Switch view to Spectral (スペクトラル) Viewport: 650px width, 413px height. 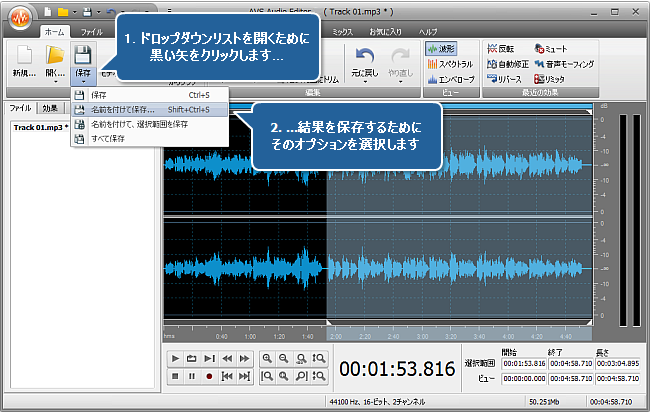click(x=448, y=63)
